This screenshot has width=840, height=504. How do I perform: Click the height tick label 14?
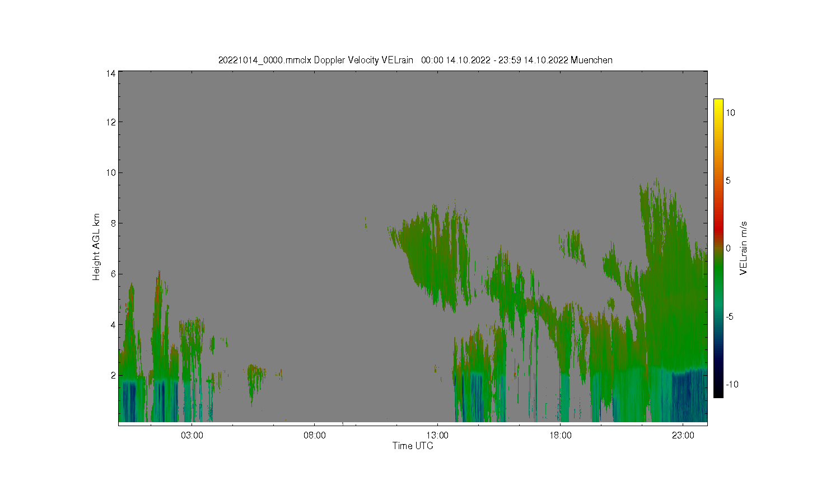(111, 73)
